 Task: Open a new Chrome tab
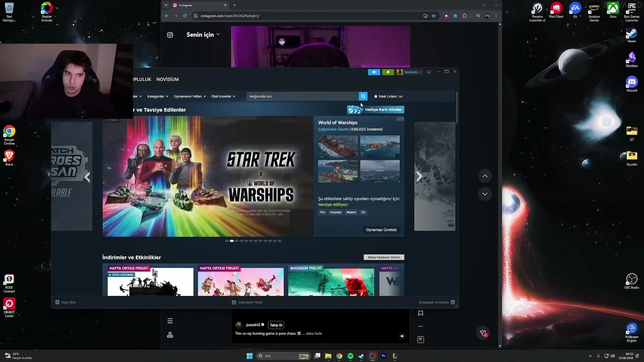pos(234,5)
